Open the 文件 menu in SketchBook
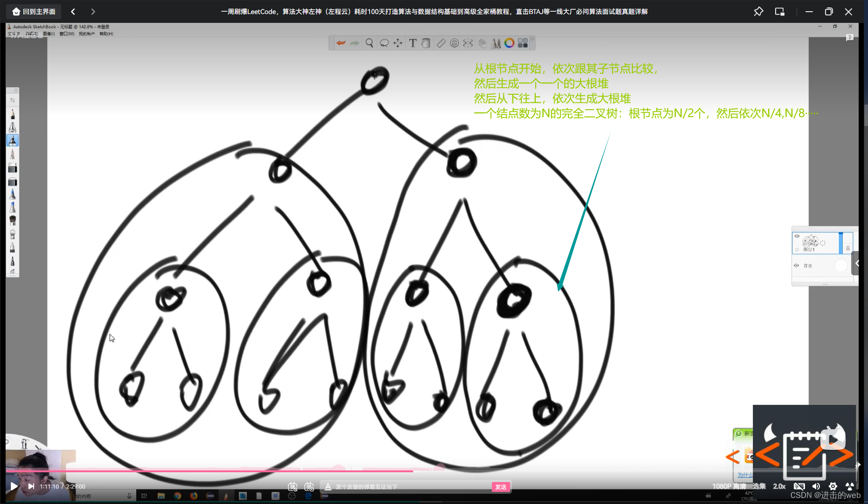The height and width of the screenshot is (504, 868). 13,34
